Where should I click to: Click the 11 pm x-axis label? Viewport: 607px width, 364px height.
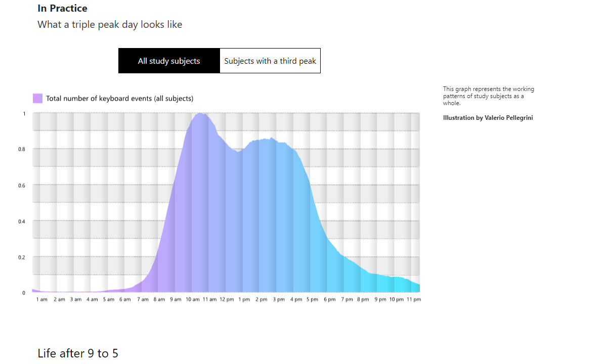(x=414, y=299)
